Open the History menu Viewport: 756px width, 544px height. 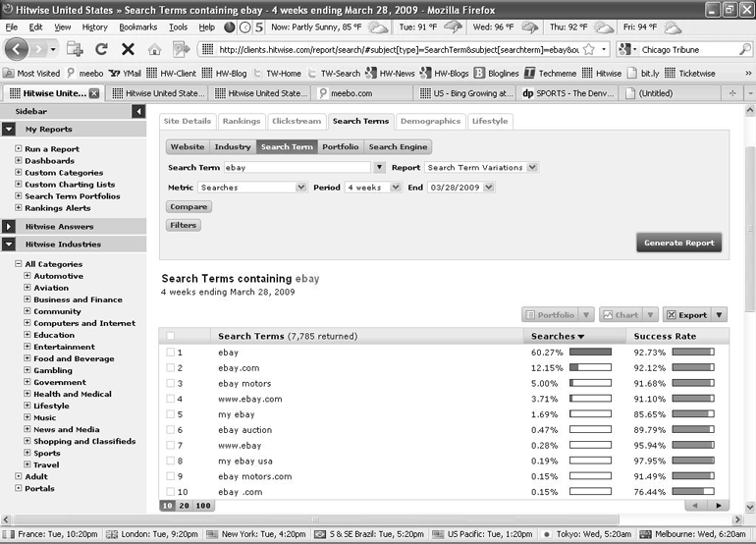[94, 27]
